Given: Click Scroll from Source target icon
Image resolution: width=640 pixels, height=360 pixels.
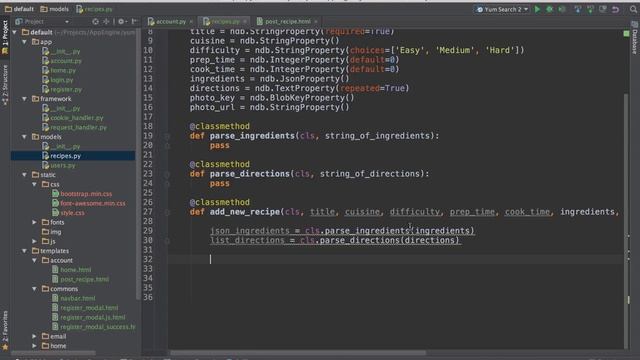Looking at the screenshot, I should click(96, 21).
